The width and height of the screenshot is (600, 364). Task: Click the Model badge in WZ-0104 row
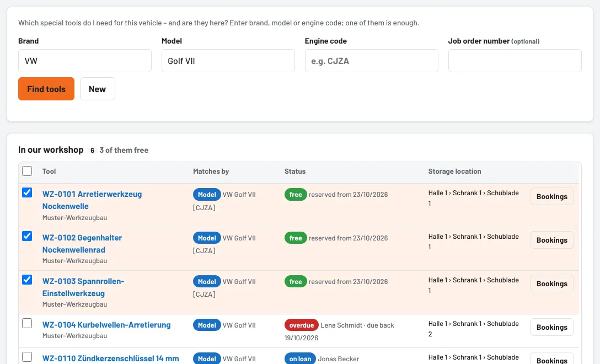(207, 325)
